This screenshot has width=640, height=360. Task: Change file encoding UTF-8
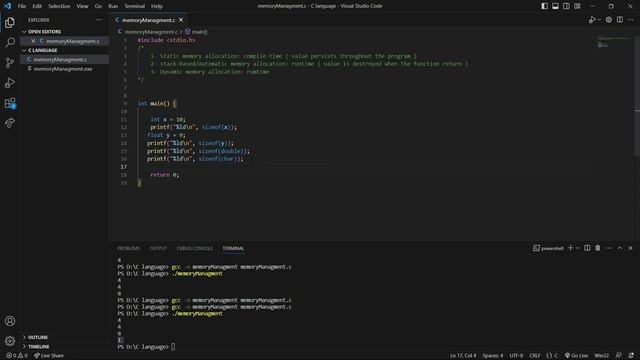516,356
